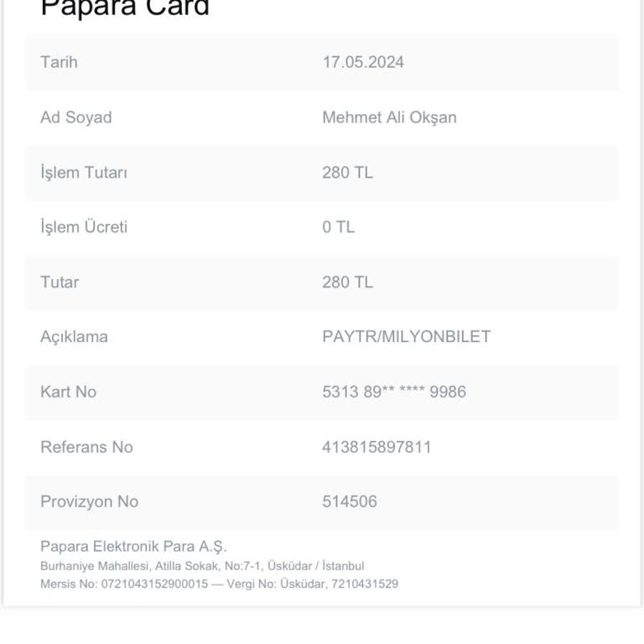This screenshot has height=644, width=644.
Task: Select the name Mehmet Ali Okşan
Action: click(389, 117)
